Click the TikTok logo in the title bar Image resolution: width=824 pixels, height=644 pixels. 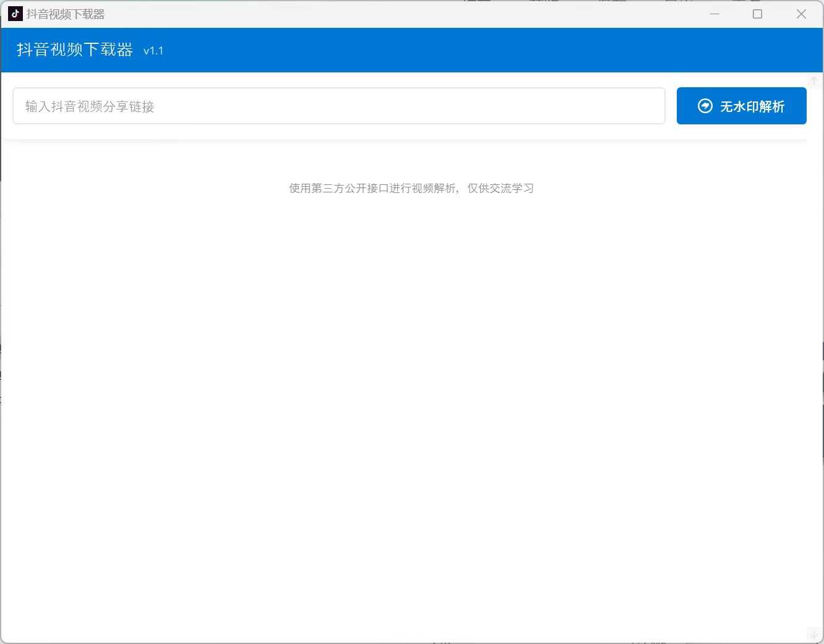(15, 14)
